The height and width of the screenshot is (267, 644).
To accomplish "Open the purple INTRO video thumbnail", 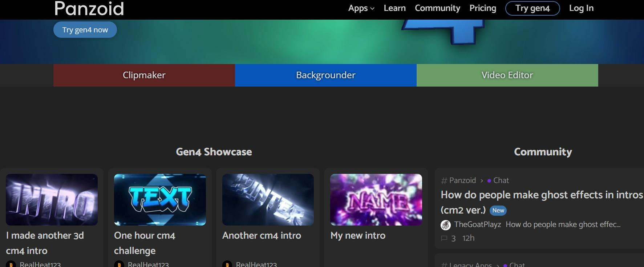I will click(x=52, y=200).
